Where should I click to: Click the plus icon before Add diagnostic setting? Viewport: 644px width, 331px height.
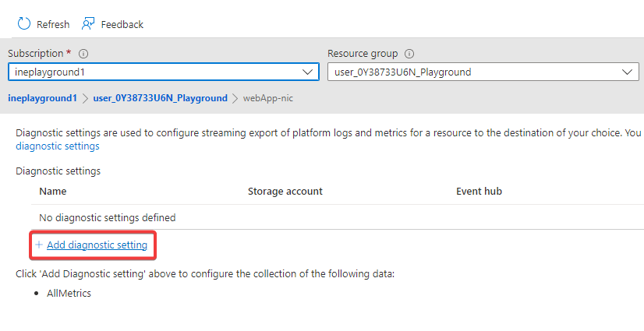point(38,245)
